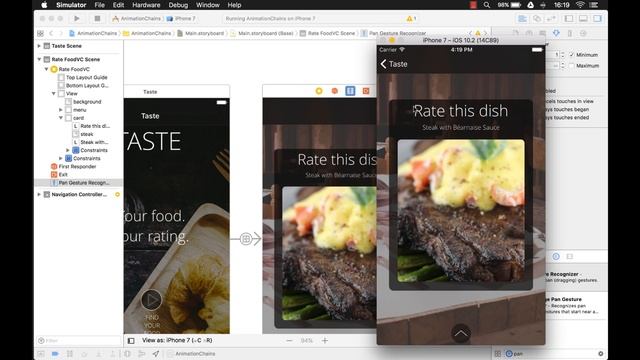Image resolution: width=640 pixels, height=360 pixels.
Task: Enable the Minimum touches checkbox
Action: tap(571, 55)
